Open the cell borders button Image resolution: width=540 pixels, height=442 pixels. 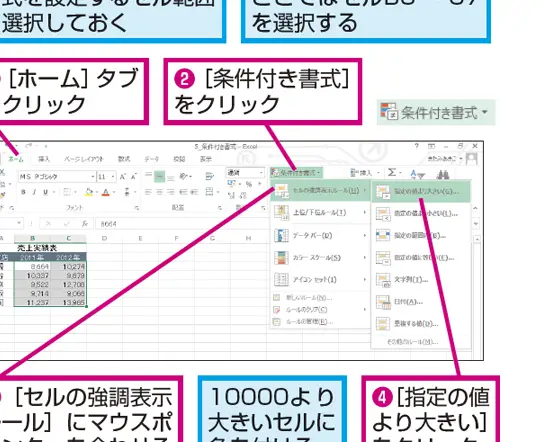point(67,192)
